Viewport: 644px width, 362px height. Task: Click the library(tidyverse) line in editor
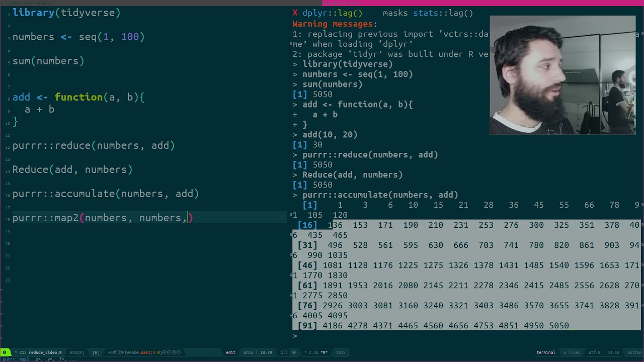click(x=66, y=13)
